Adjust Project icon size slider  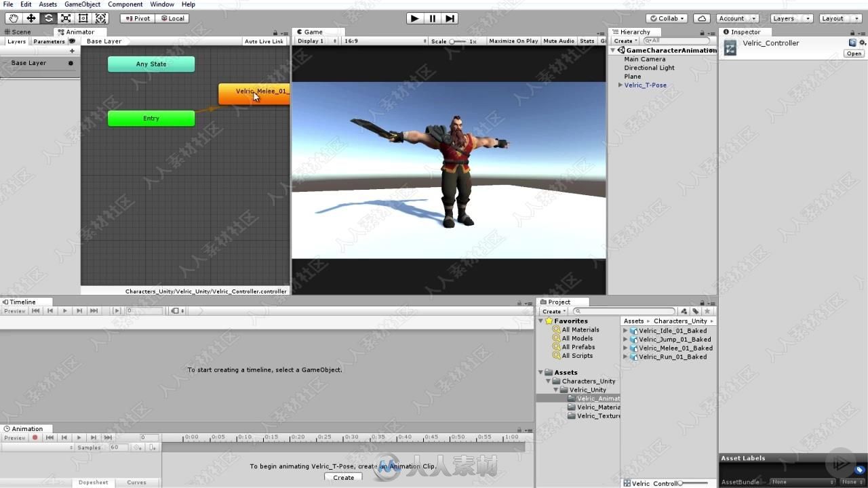693,483
